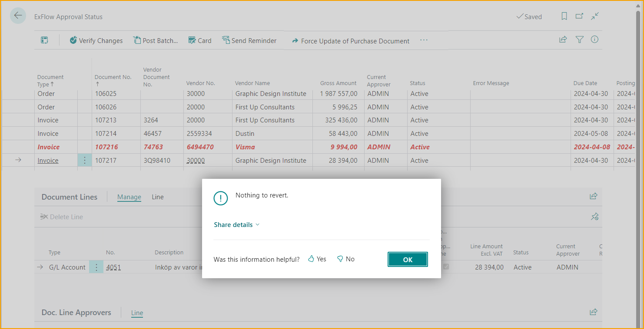Open page in new window icon
644x329 pixels.
tap(579, 16)
